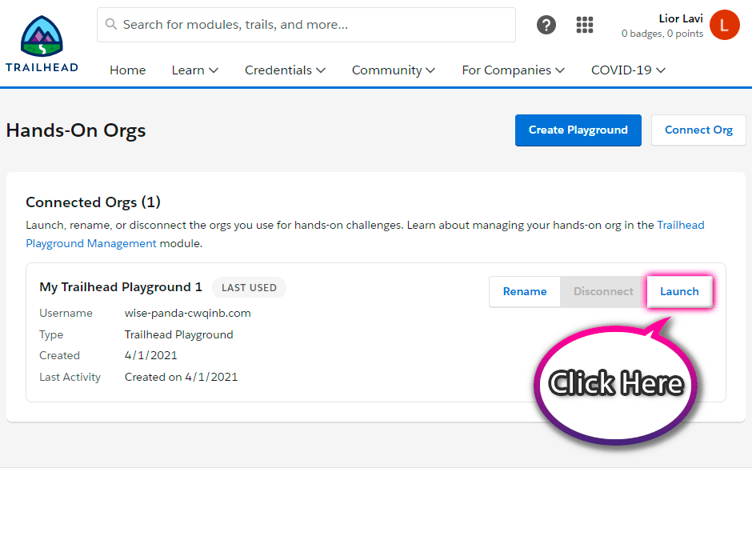Image resolution: width=752 pixels, height=560 pixels.
Task: Open the help question mark icon
Action: [x=546, y=25]
